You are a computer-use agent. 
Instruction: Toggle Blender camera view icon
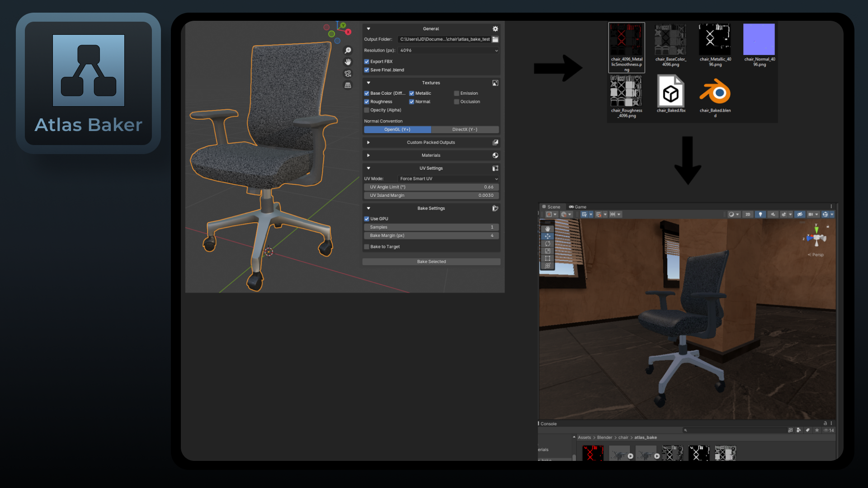point(348,74)
